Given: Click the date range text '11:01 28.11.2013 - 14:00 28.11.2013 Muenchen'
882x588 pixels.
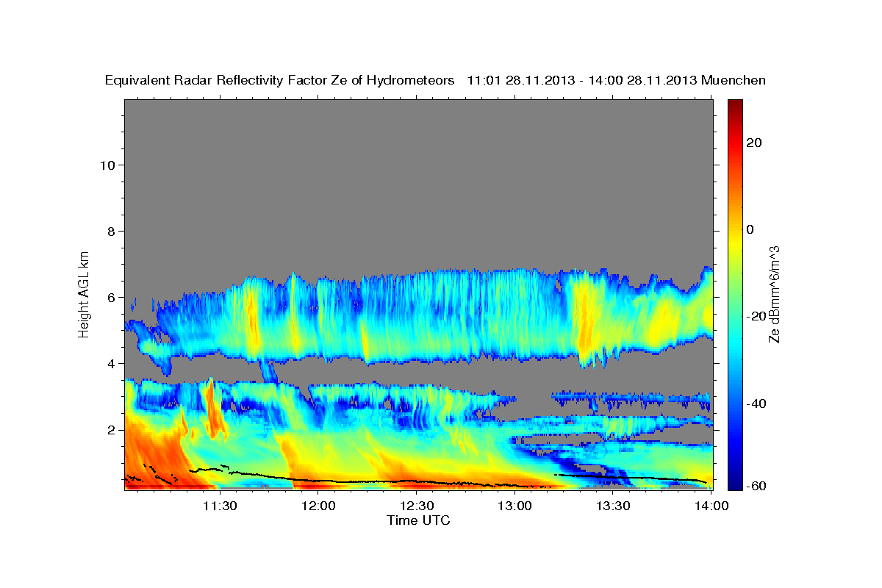Looking at the screenshot, I should tap(617, 81).
